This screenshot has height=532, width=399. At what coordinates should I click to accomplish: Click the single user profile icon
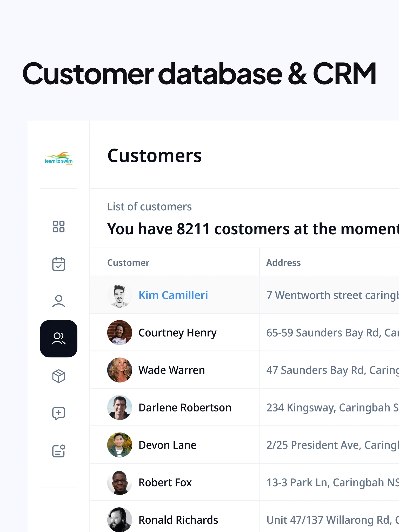[x=59, y=301]
